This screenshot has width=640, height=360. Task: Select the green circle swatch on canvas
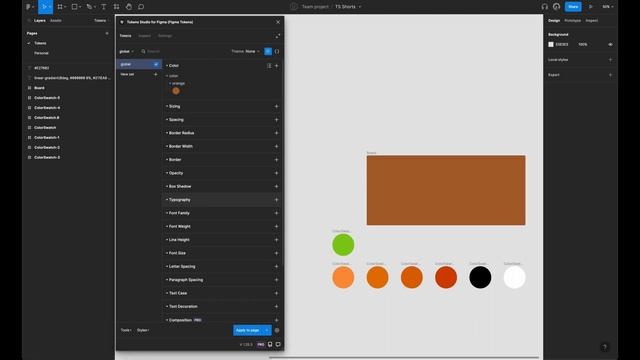coord(343,245)
